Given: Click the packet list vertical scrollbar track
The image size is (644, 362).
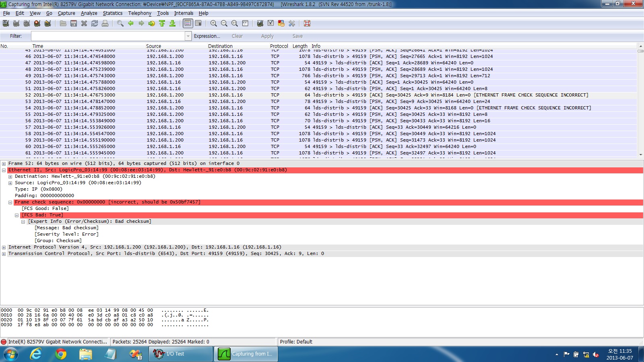Looking at the screenshot, I should click(640, 101).
